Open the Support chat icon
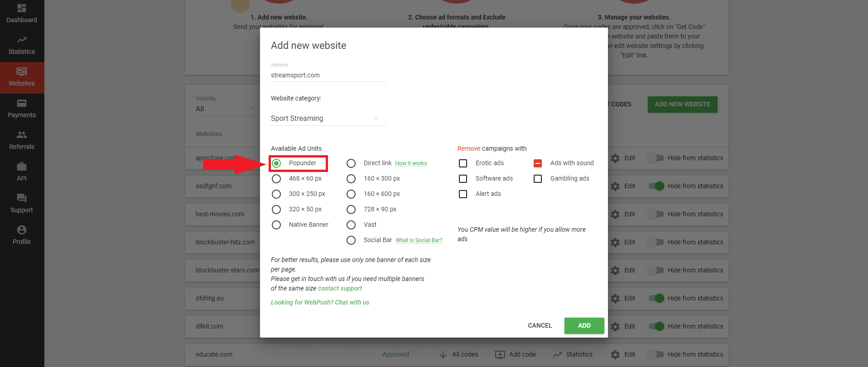 (22, 198)
